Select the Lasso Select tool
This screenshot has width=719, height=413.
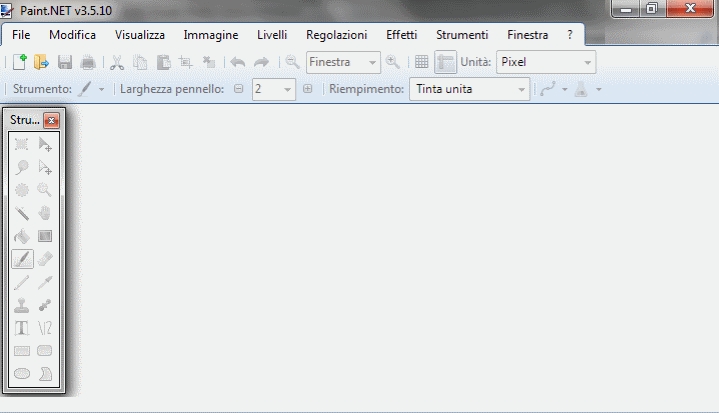(x=22, y=167)
